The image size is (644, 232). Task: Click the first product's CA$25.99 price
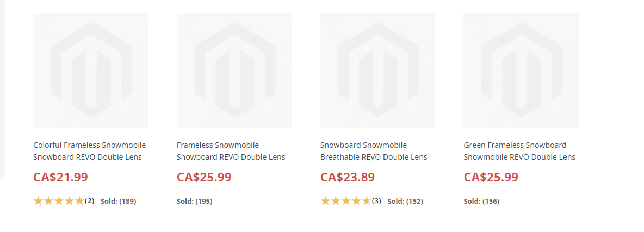(204, 177)
